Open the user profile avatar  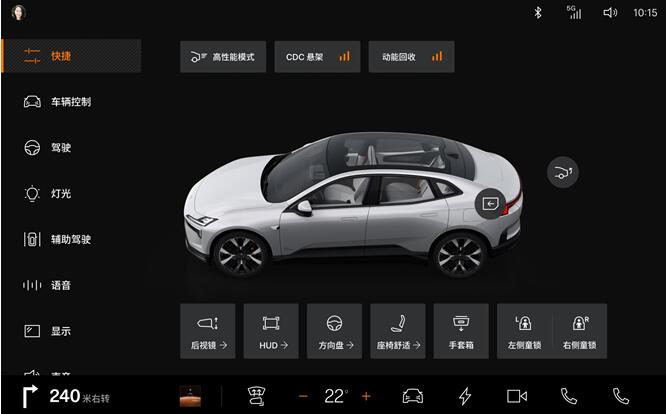point(19,13)
